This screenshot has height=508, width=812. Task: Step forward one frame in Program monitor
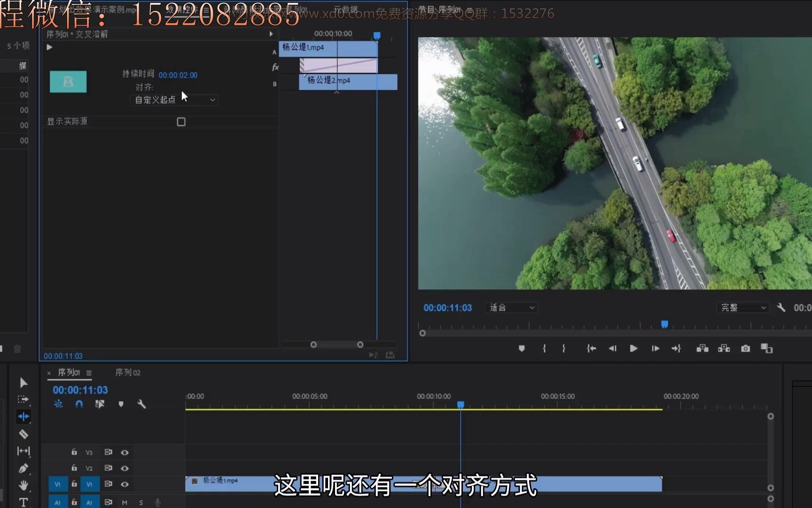[656, 348]
